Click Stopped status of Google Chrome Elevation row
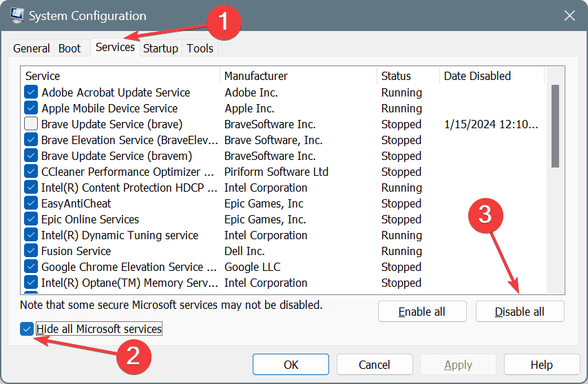The image size is (588, 384). [x=401, y=267]
